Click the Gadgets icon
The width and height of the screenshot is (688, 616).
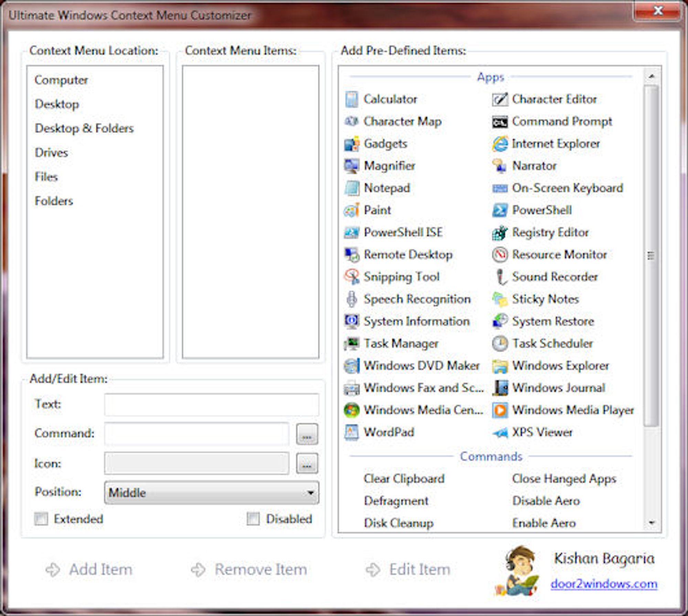(352, 144)
